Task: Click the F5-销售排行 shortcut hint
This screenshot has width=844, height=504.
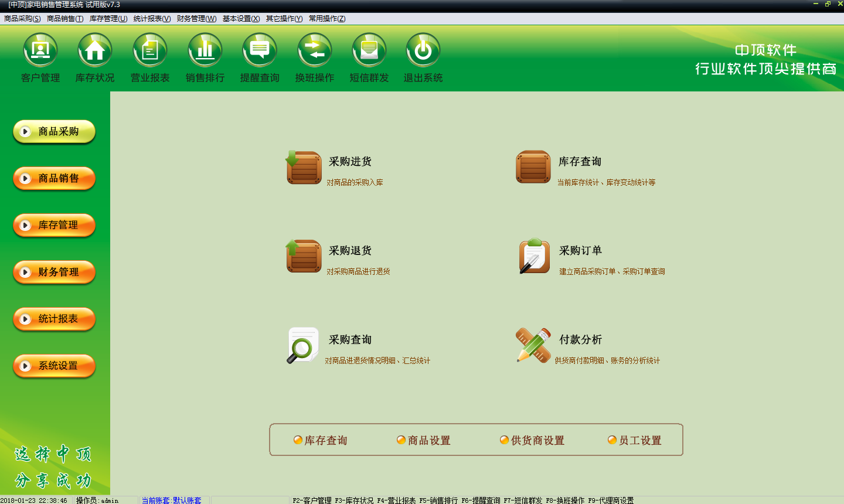Action: point(438,500)
